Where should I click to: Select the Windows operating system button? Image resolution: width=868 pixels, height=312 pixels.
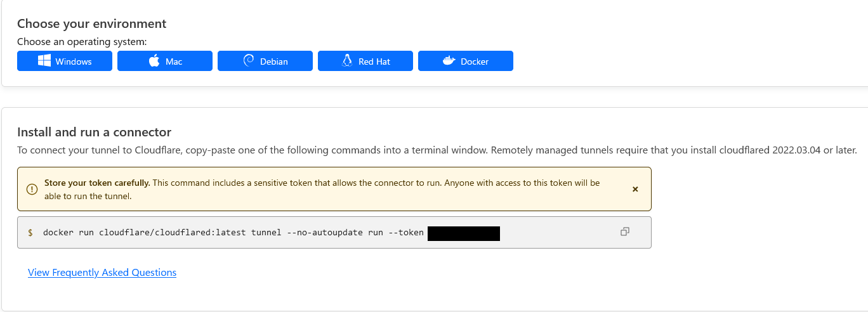65,62
